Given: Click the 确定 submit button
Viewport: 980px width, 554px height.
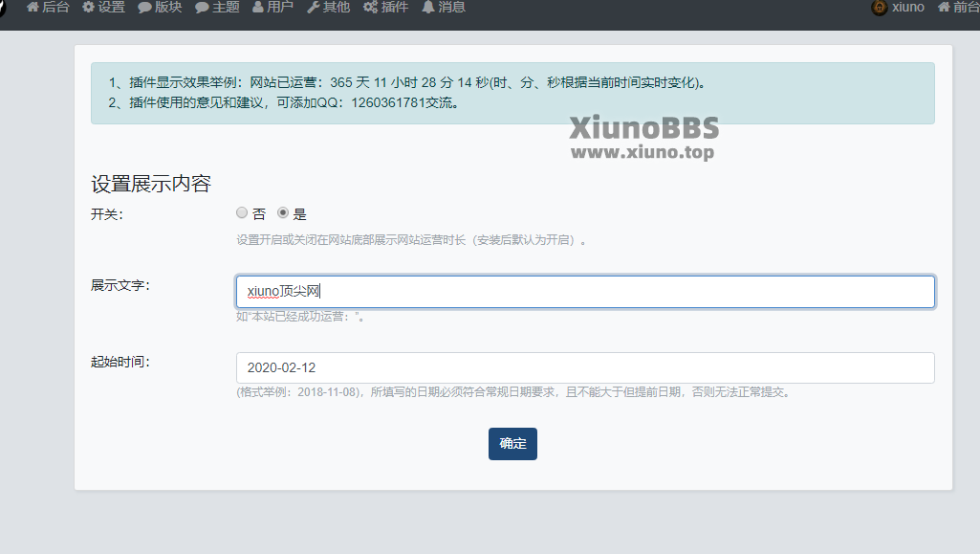Looking at the screenshot, I should (512, 443).
